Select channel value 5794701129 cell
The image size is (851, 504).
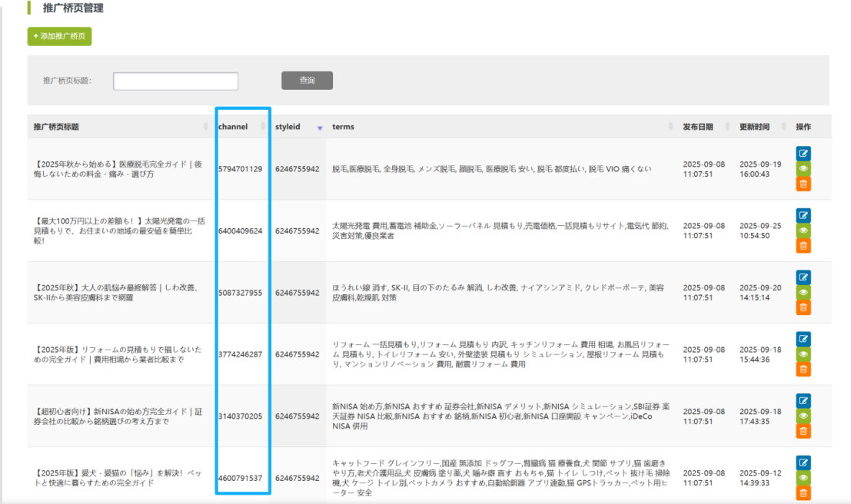click(241, 169)
